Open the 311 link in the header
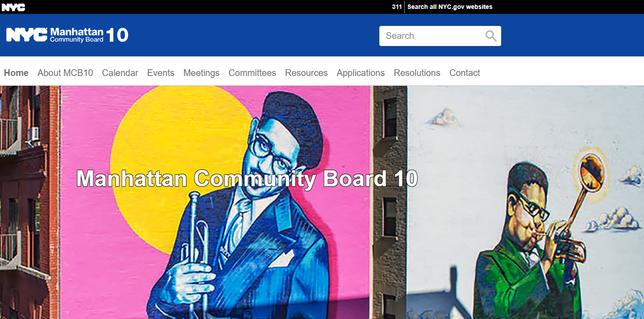Screen dimensions: 644x319 pos(396,7)
